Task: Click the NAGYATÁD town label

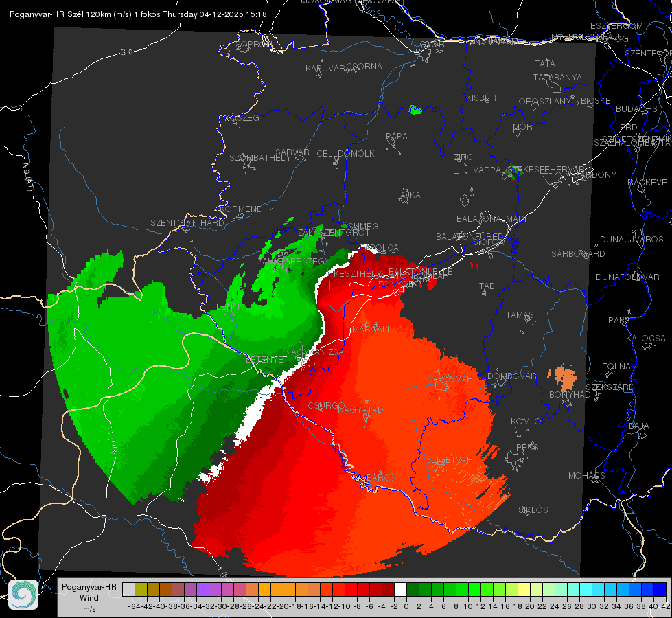Action: click(x=360, y=409)
